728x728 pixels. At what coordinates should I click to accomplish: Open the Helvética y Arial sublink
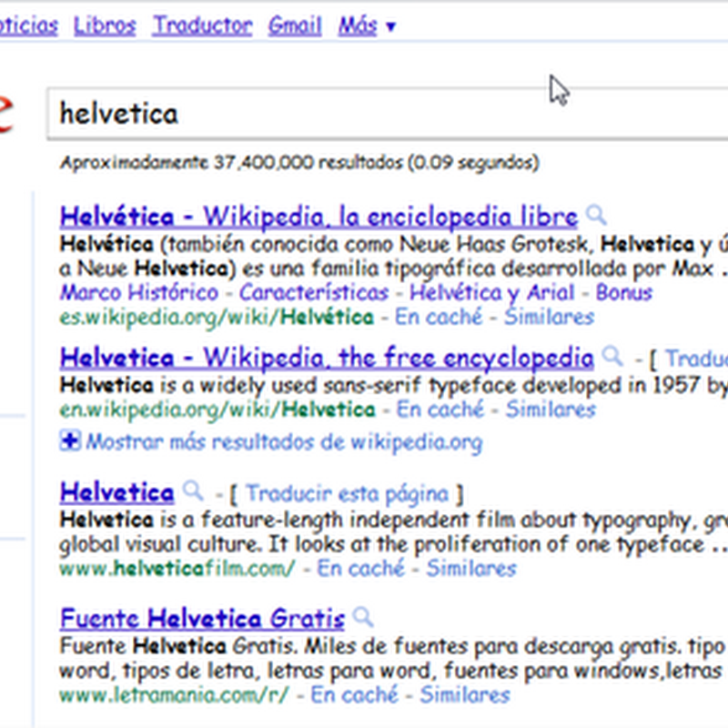point(491,293)
